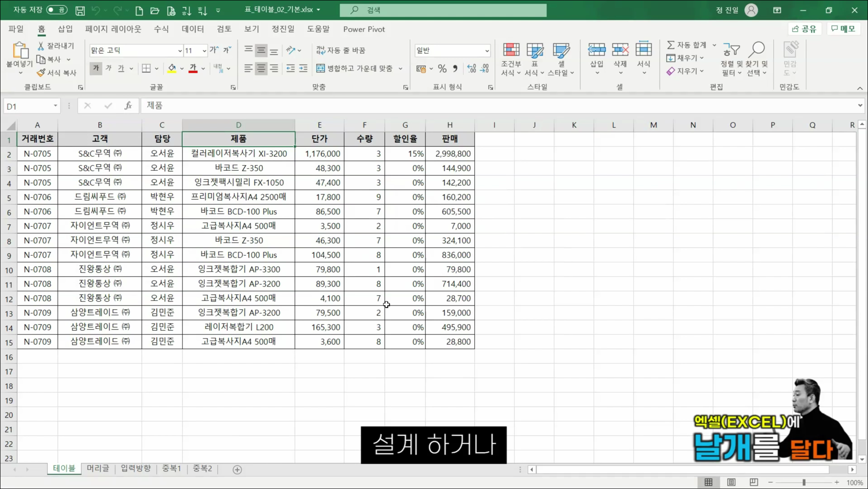The image size is (868, 489).
Task: Apply Percent style formatting
Action: coord(442,69)
